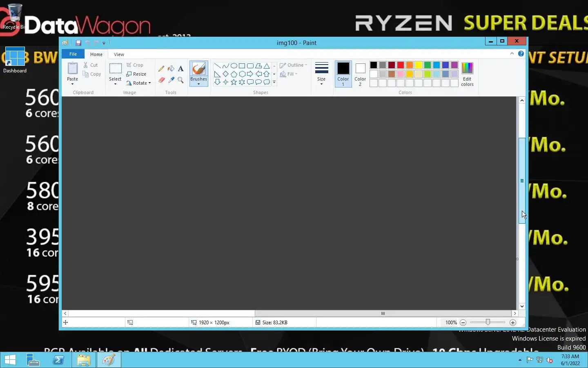588x368 pixels.
Task: Pick the red color swatch
Action: pos(401,65)
